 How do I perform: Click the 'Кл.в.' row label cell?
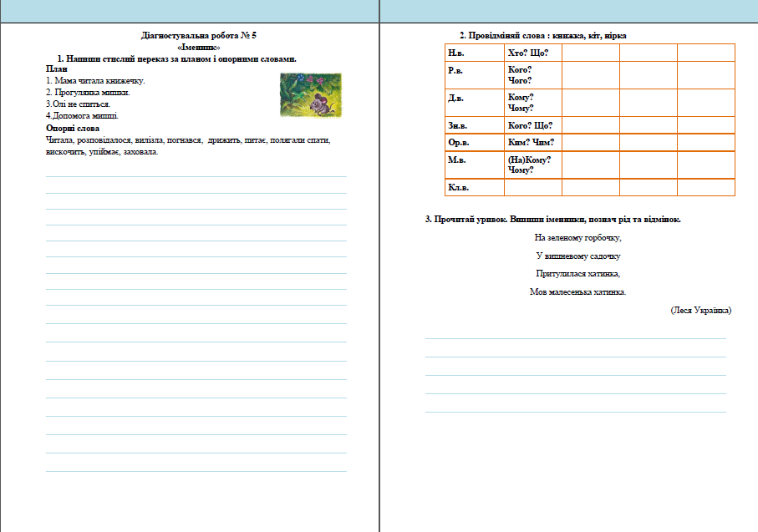(x=475, y=187)
